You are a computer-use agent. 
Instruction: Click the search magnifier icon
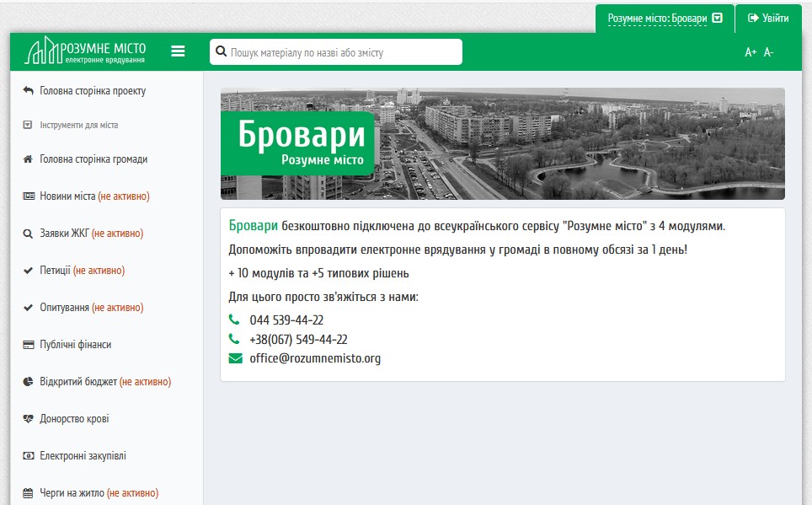222,51
